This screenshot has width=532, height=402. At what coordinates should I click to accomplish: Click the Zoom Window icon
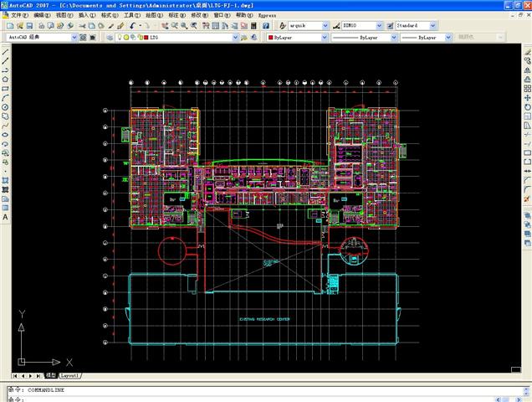pos(184,26)
